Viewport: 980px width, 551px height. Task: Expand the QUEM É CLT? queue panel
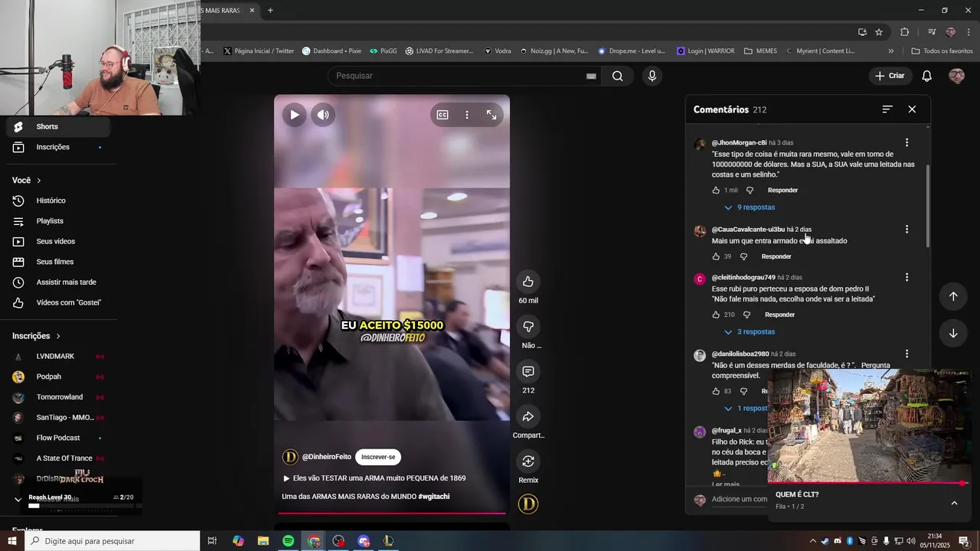[954, 503]
